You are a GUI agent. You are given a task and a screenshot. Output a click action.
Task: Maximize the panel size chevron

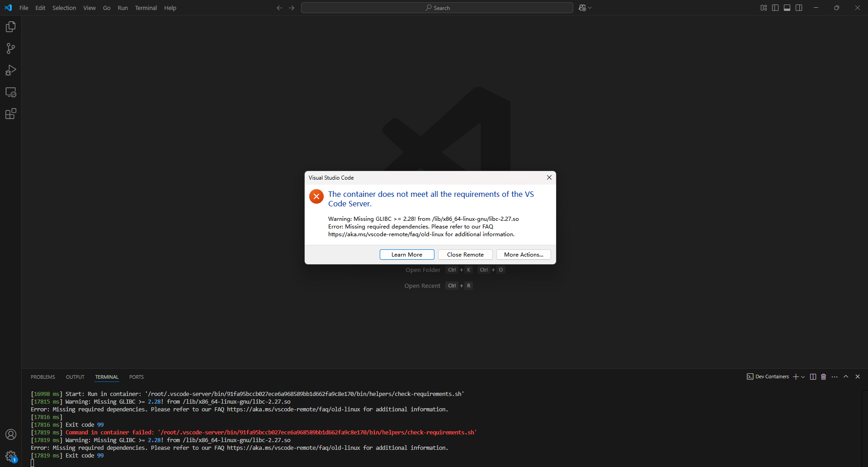point(846,376)
